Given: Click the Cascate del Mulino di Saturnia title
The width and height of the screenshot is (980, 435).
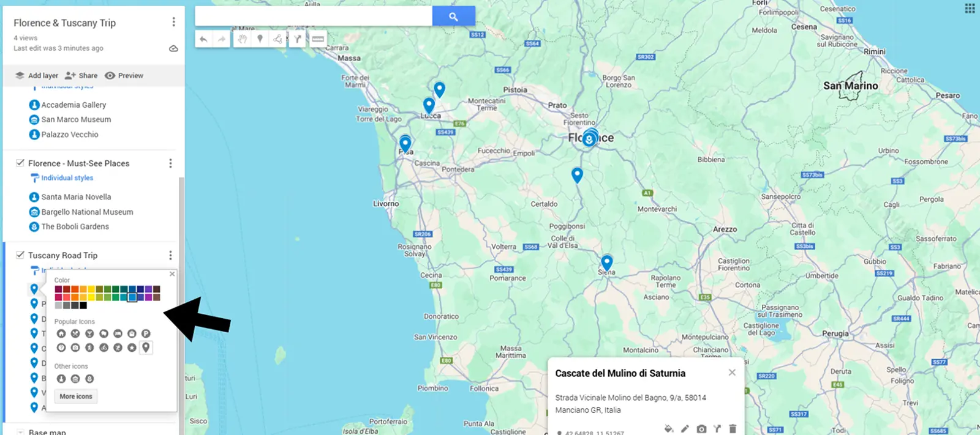Looking at the screenshot, I should point(620,373).
